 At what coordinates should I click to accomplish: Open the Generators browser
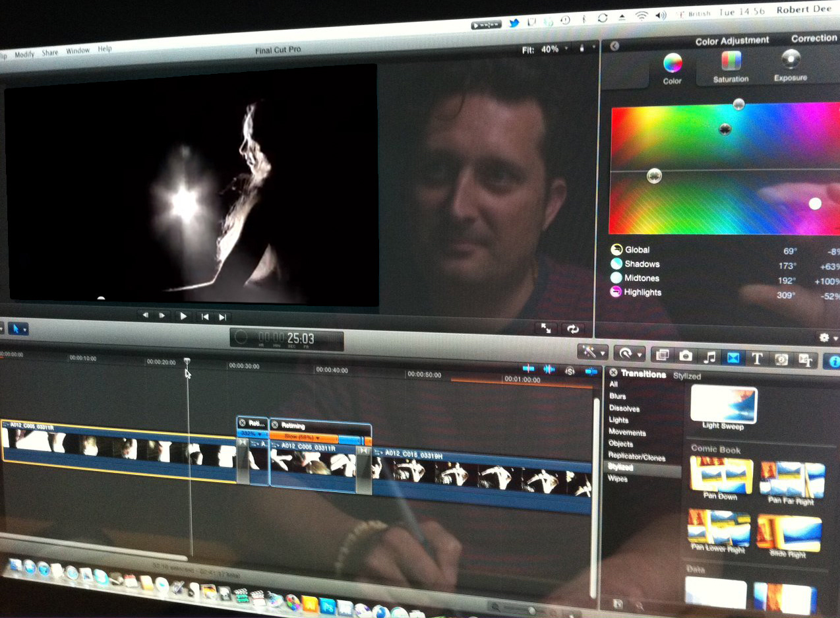[781, 359]
